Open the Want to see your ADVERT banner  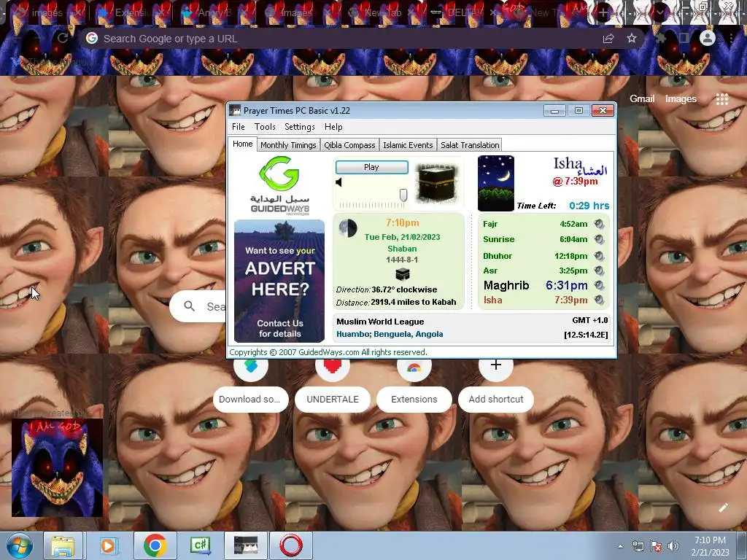279,281
